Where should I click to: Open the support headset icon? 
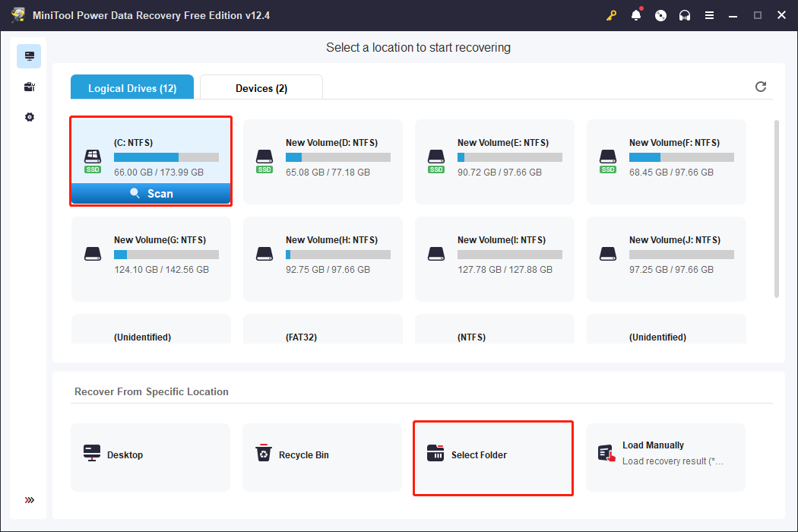685,15
